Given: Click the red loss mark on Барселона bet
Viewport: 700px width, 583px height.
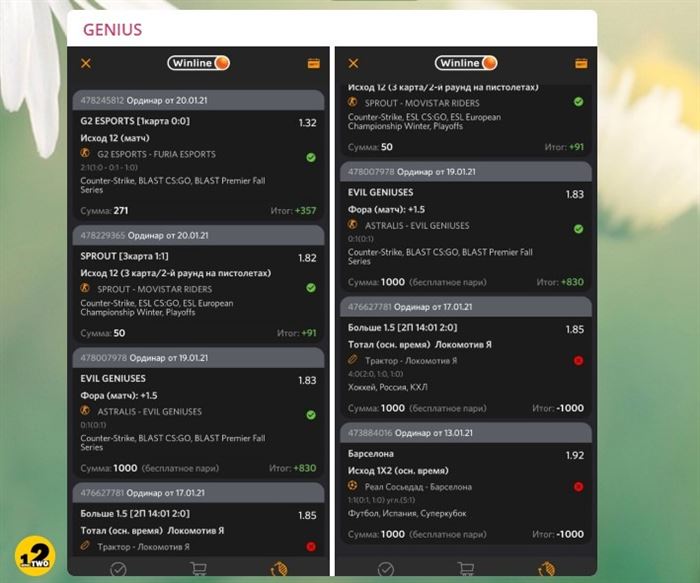Looking at the screenshot, I should coord(579,487).
